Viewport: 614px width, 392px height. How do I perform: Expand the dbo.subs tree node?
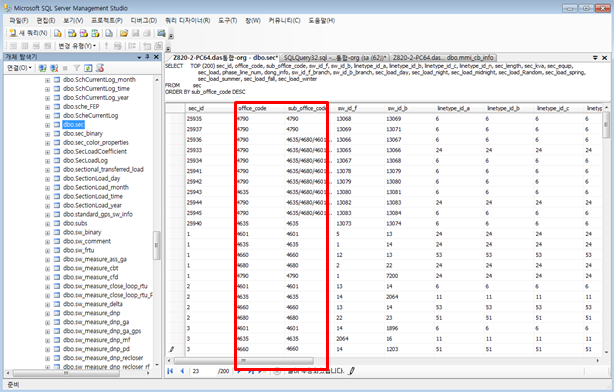47,224
